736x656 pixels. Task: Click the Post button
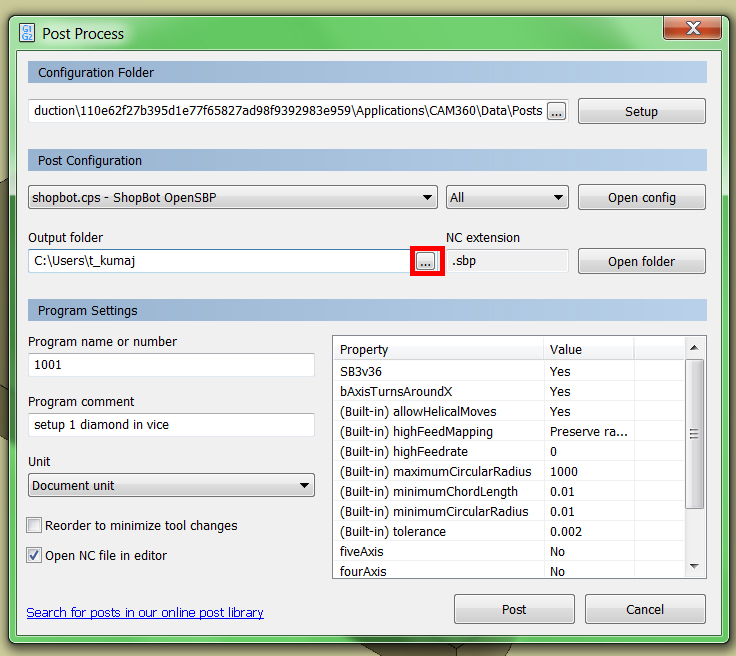514,609
